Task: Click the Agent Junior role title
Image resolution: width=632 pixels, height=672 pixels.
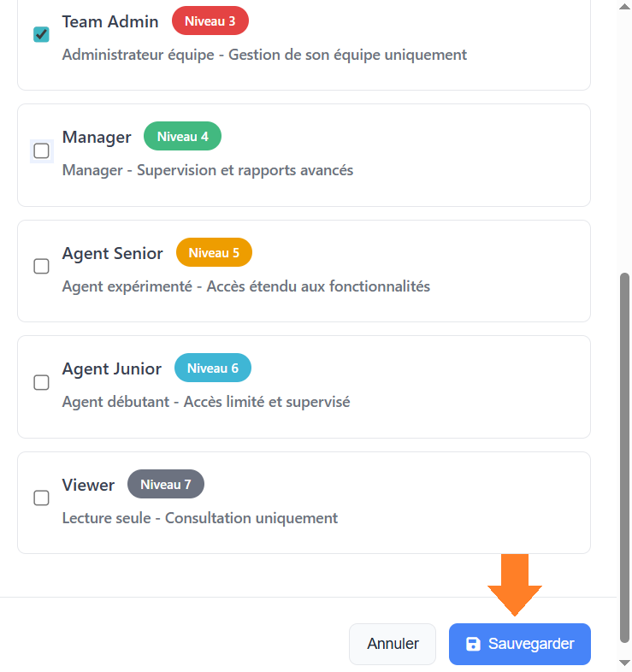Action: pos(112,368)
